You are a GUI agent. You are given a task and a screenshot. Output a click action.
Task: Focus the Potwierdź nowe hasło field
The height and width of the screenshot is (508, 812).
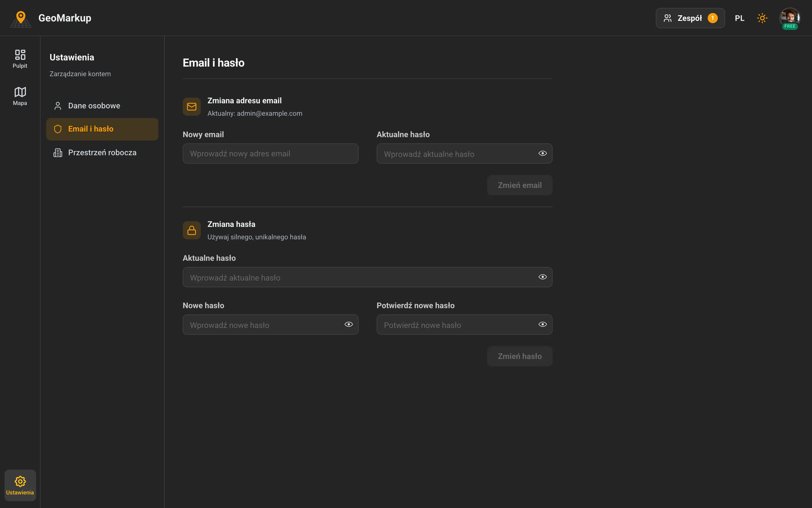pyautogui.click(x=464, y=325)
